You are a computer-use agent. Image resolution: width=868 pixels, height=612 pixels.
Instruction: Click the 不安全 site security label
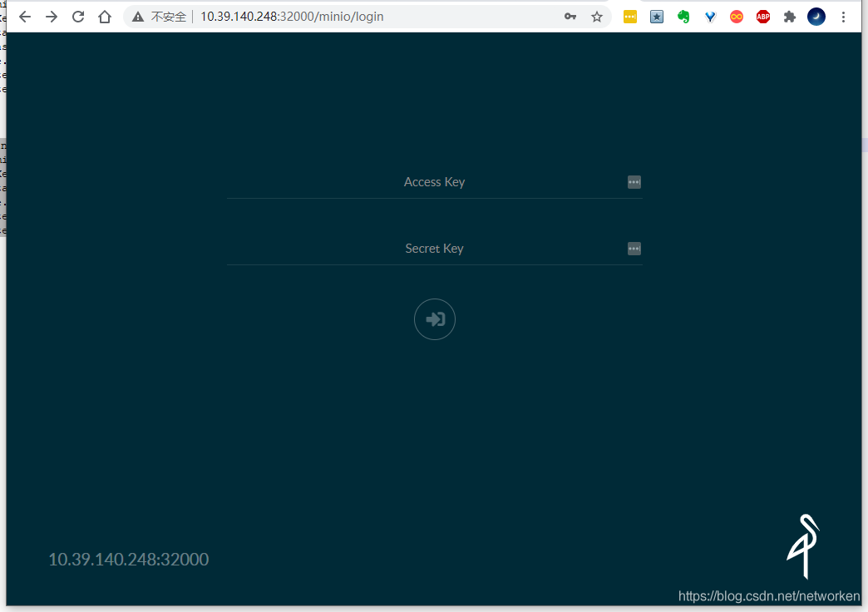coord(169,17)
